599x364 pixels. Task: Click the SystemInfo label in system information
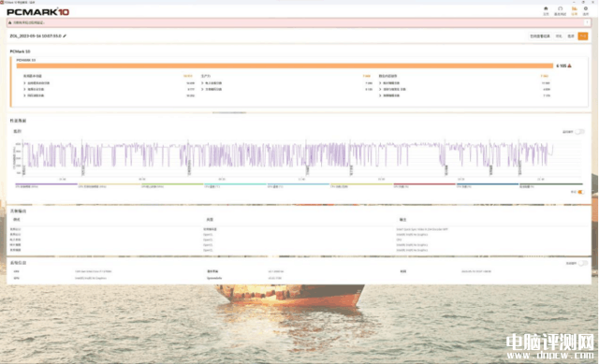pyautogui.click(x=214, y=278)
